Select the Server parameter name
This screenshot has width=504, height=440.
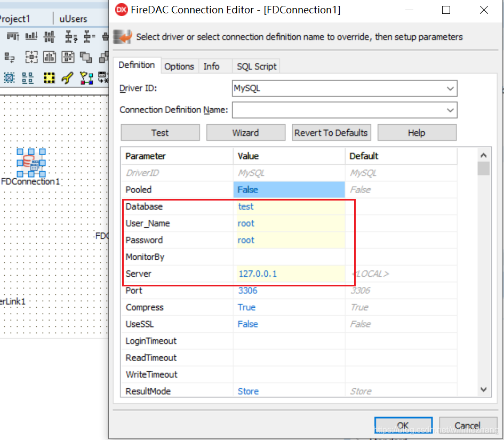pos(138,274)
